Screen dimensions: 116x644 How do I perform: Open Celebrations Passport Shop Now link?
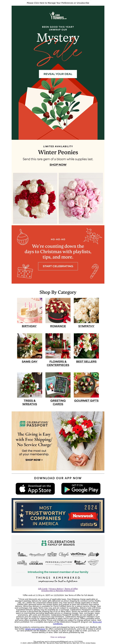point(34,460)
